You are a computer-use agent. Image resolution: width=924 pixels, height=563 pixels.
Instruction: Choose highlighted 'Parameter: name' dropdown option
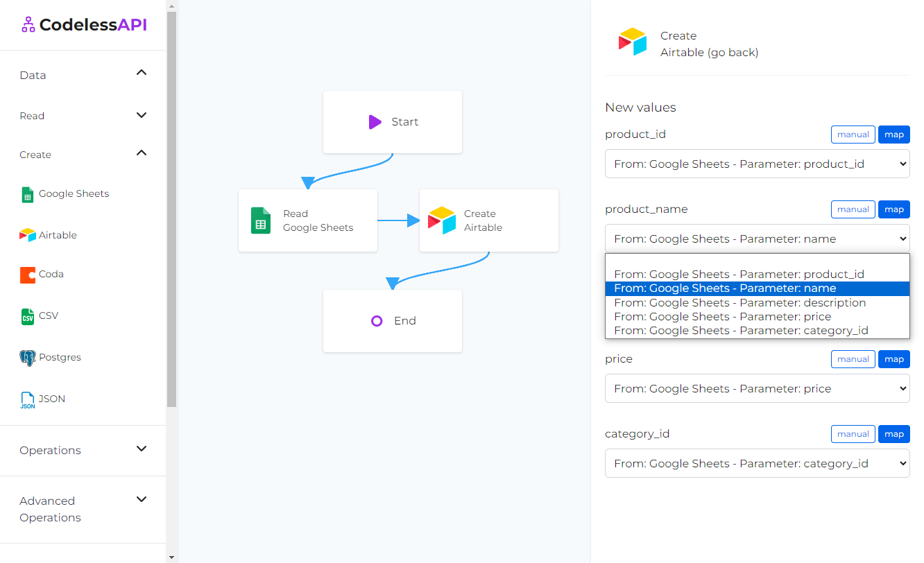click(x=758, y=288)
